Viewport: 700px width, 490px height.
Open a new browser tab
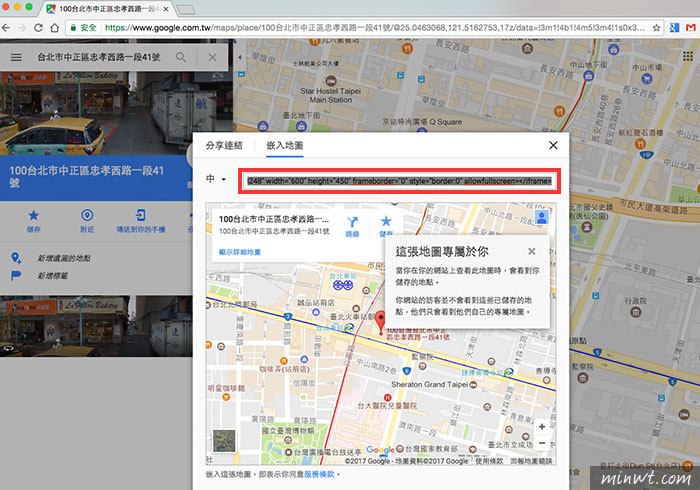point(185,9)
